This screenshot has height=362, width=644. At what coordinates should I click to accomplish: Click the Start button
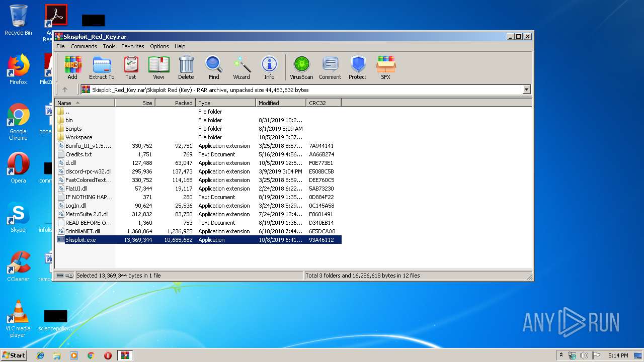(x=14, y=355)
